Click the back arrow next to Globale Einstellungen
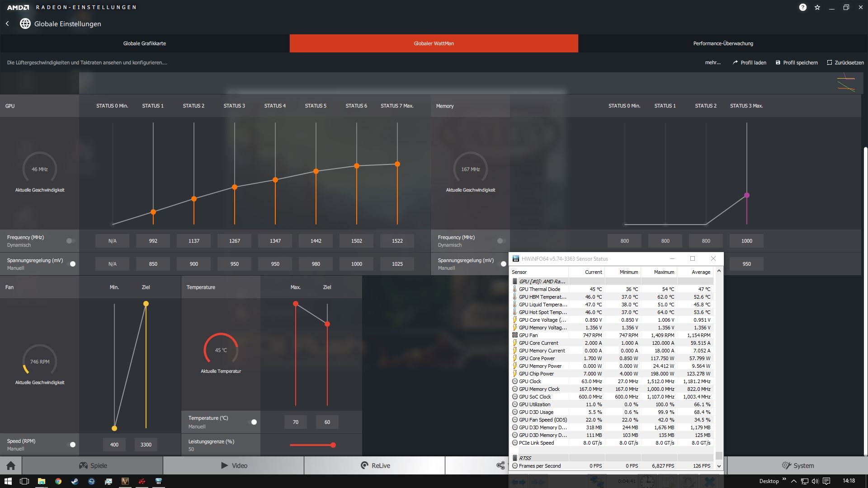This screenshot has height=488, width=868. click(x=7, y=23)
